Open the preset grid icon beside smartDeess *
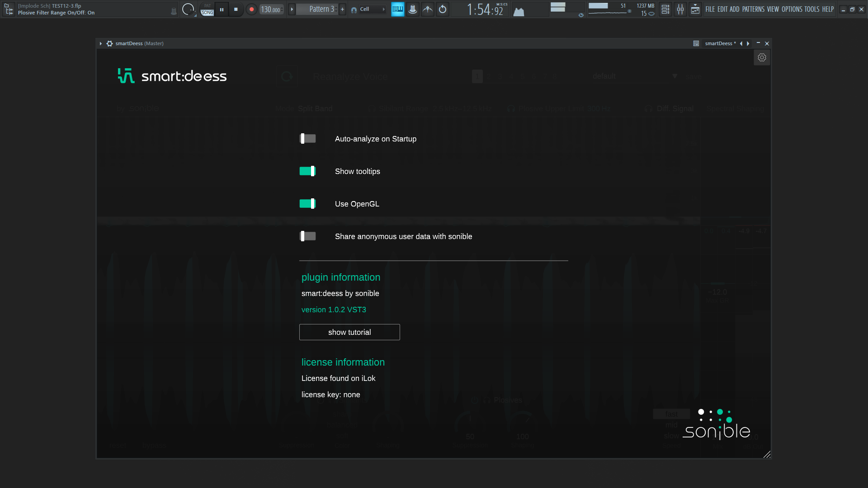 [x=696, y=43]
